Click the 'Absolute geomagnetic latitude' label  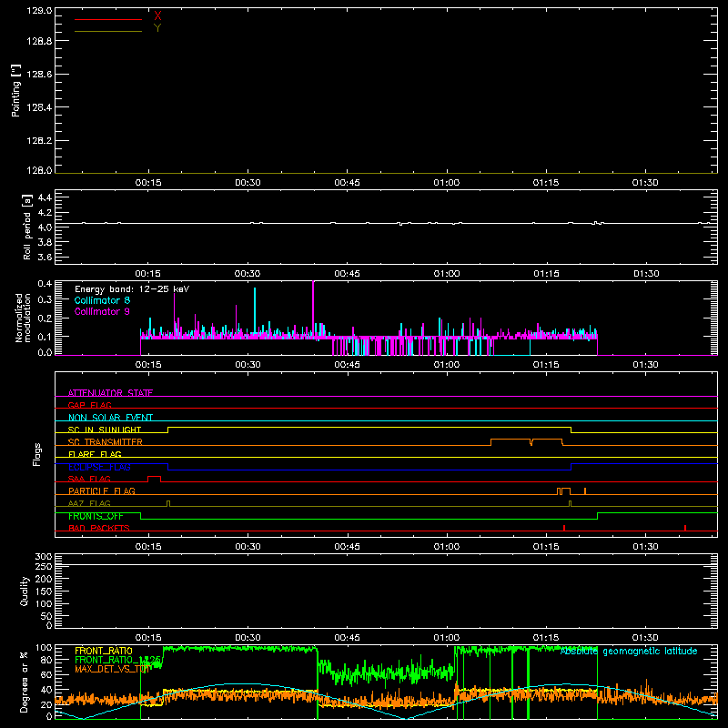coord(629,652)
